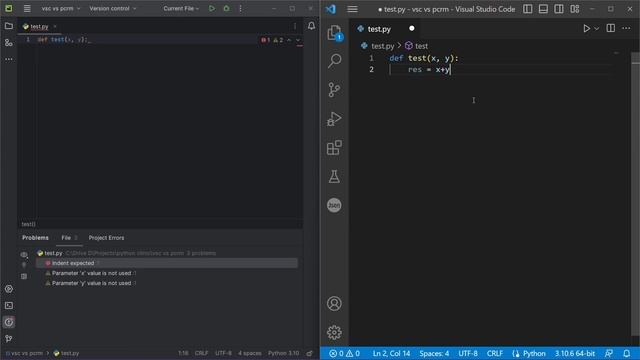This screenshot has width=640, height=360.
Task: Go to the previous highlighted error in PyCharm
Action: pyautogui.click(x=289, y=40)
